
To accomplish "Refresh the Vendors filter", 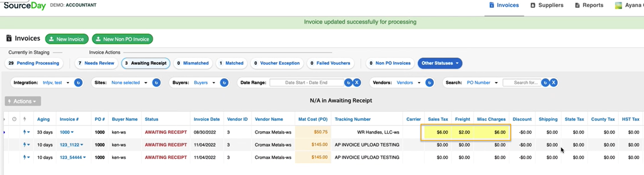I will tap(429, 83).
